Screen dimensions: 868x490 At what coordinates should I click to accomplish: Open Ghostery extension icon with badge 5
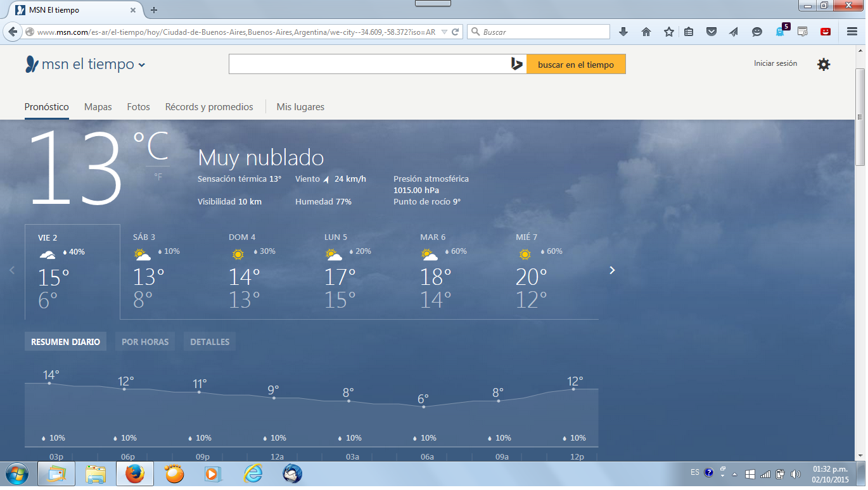point(781,30)
